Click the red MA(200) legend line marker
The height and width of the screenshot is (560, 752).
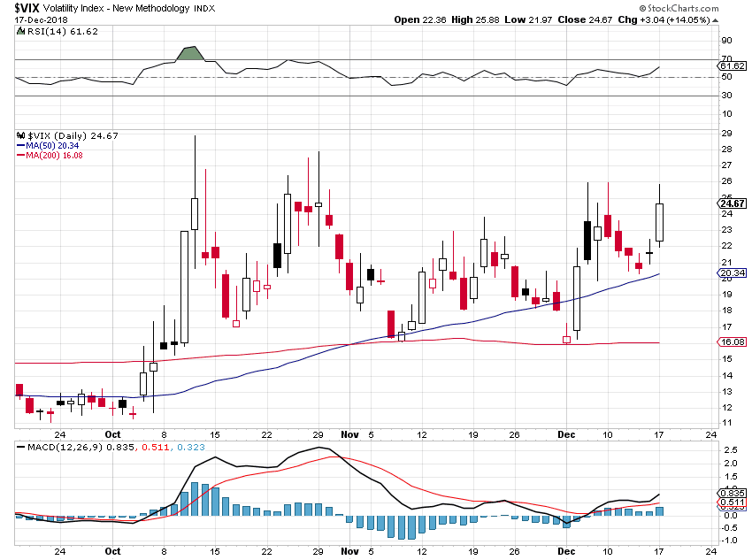(x=20, y=156)
